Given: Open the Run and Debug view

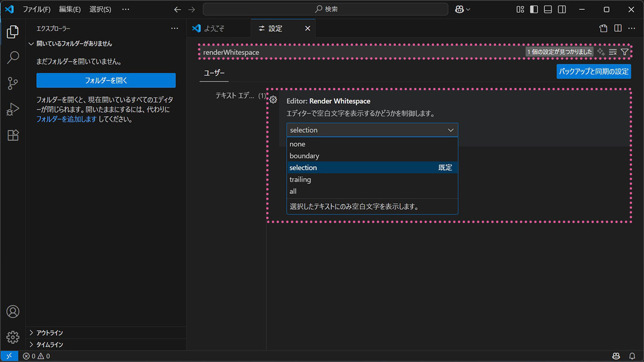Looking at the screenshot, I should coord(13,109).
